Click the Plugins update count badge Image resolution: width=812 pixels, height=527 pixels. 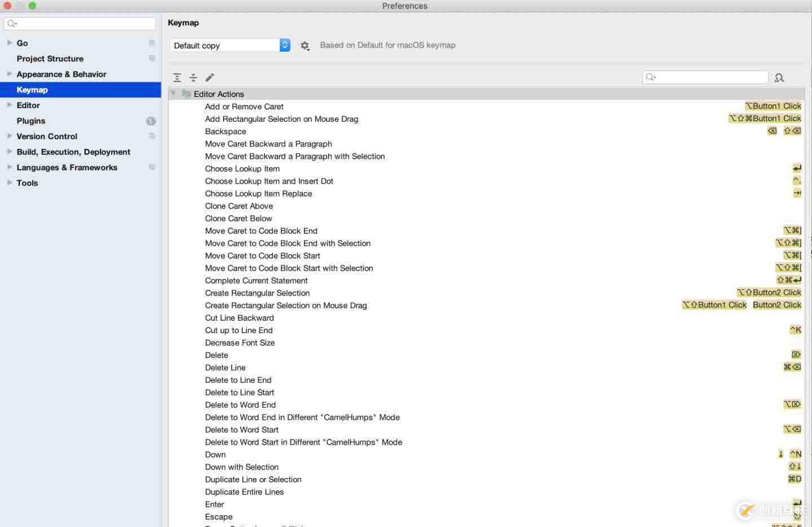151,121
